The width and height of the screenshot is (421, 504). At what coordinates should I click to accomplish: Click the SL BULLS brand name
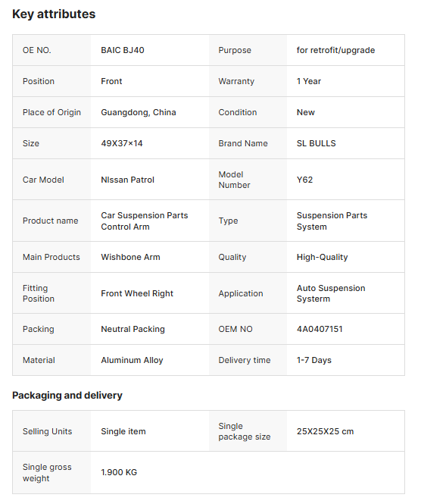(316, 143)
